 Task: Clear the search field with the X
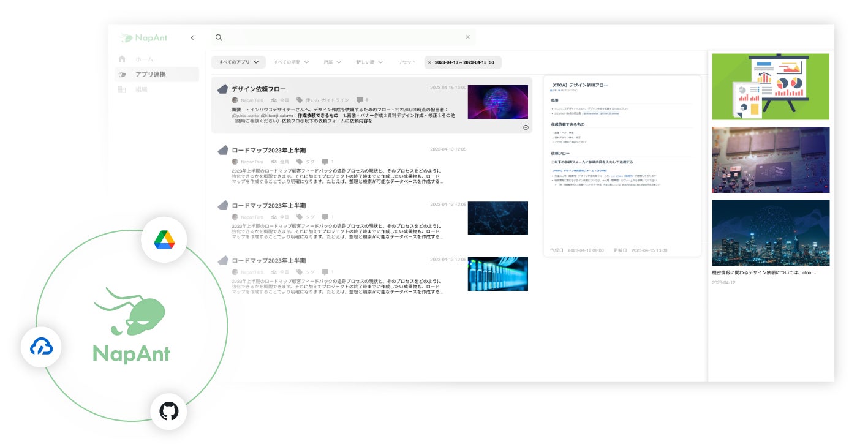(468, 37)
